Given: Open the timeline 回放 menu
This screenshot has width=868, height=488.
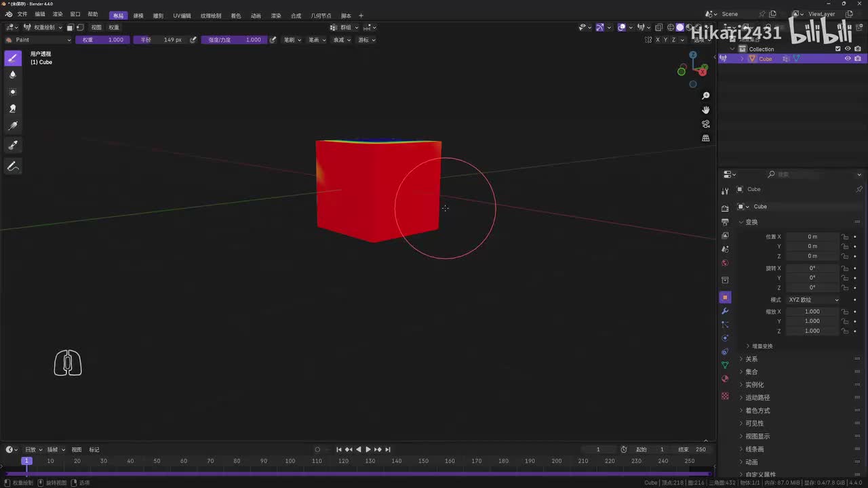Looking at the screenshot, I should click(x=33, y=449).
